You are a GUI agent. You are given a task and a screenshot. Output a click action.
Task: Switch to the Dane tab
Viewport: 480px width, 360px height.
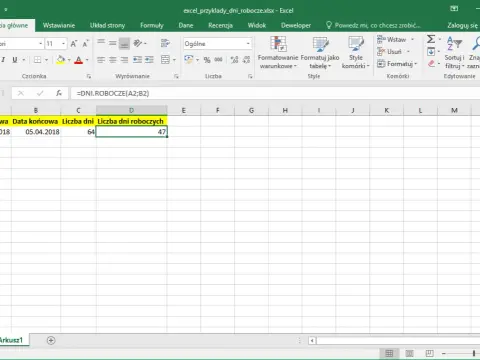click(186, 25)
